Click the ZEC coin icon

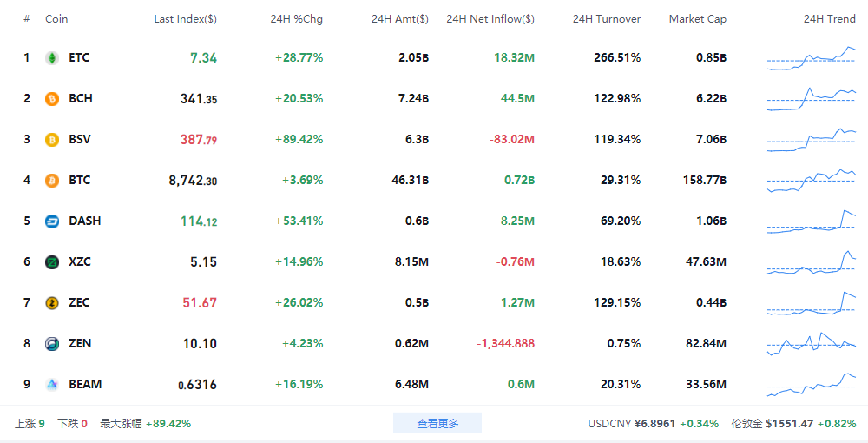point(52,303)
